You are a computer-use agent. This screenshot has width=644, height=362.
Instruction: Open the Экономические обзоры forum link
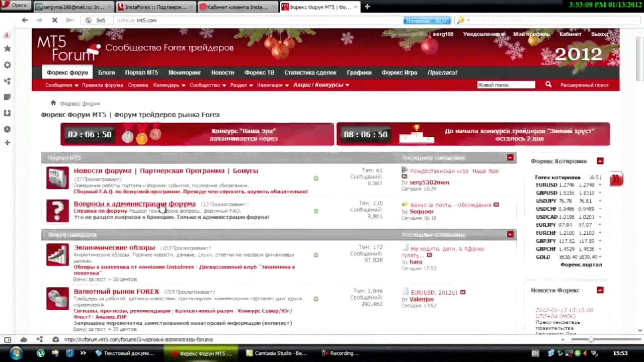114,247
